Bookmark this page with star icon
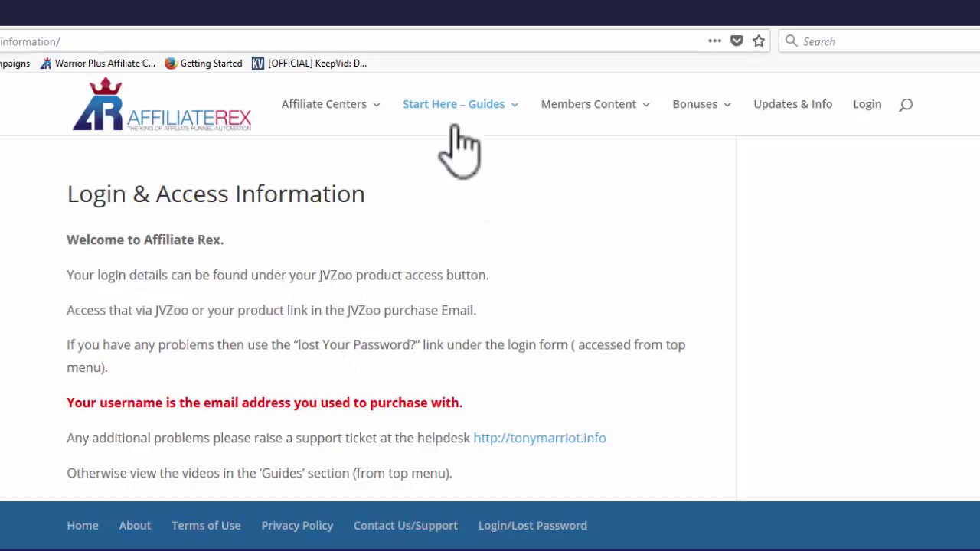 (x=759, y=41)
